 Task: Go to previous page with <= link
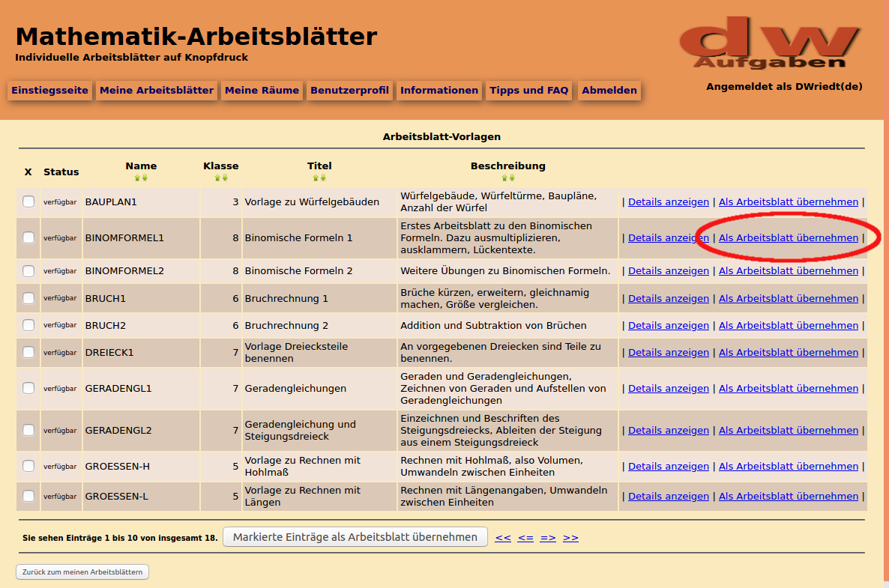[525, 538]
